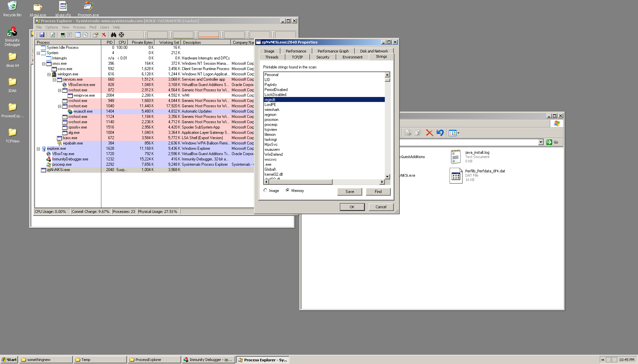Click grayed Copy To folder icon in Explorer
The image size is (638, 364).
(x=419, y=133)
